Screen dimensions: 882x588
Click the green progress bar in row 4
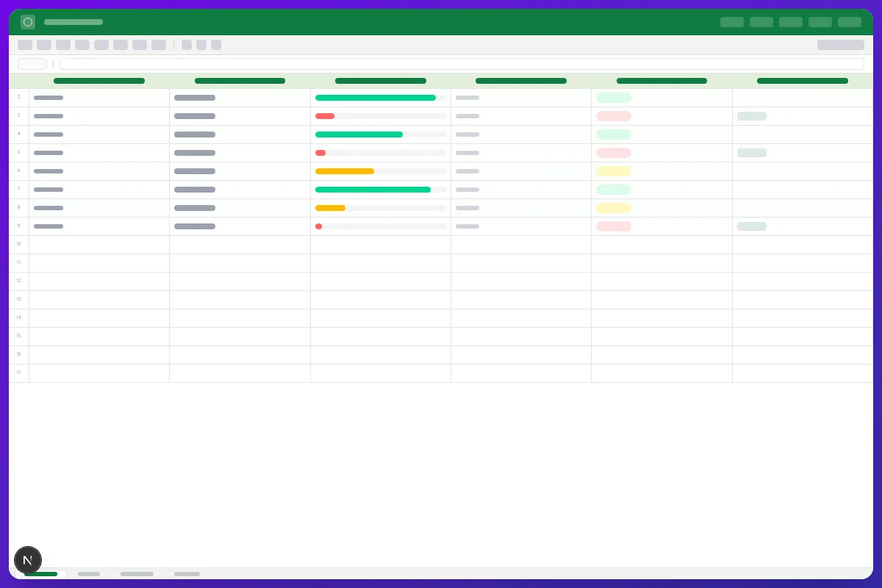359,135
